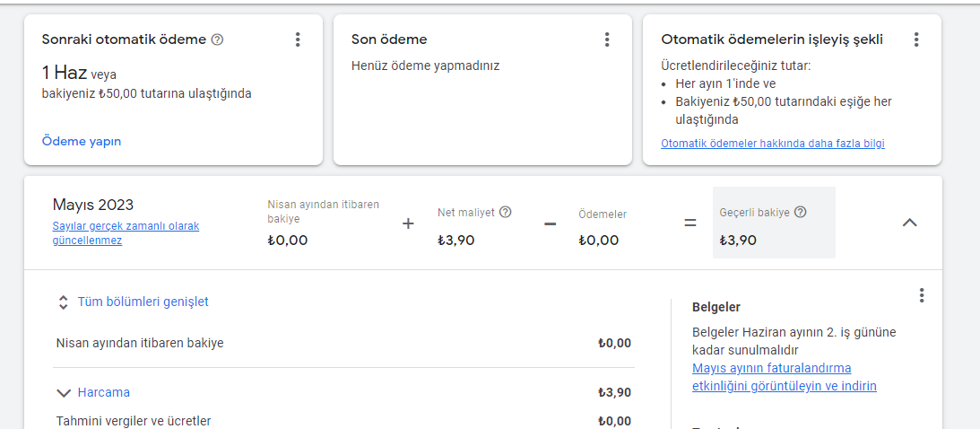Click Nisan ayından itibaren bakiye summary label
Viewport: 980px width, 429px height.
323,212
